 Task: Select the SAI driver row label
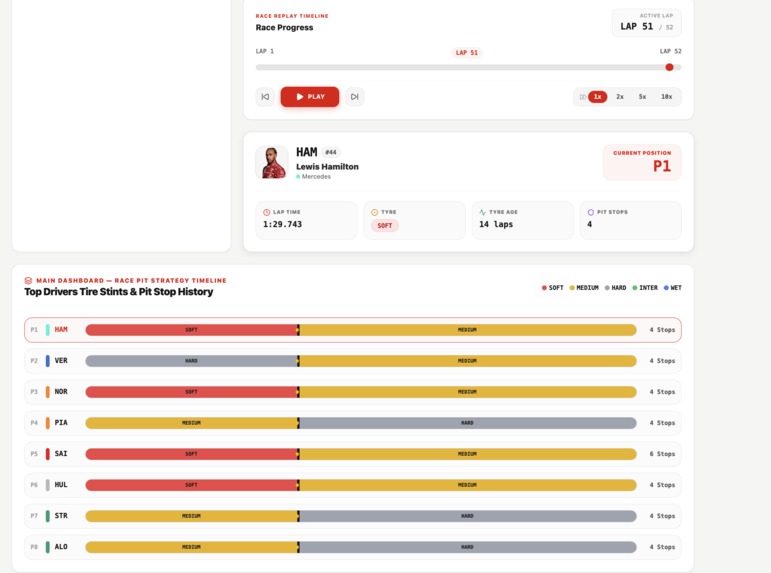click(x=61, y=453)
